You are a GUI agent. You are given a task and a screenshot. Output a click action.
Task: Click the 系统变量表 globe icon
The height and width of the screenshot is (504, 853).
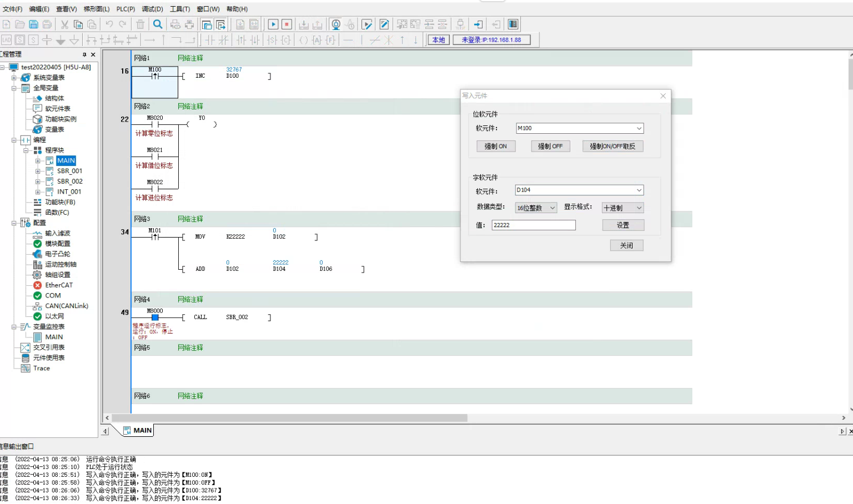click(26, 78)
